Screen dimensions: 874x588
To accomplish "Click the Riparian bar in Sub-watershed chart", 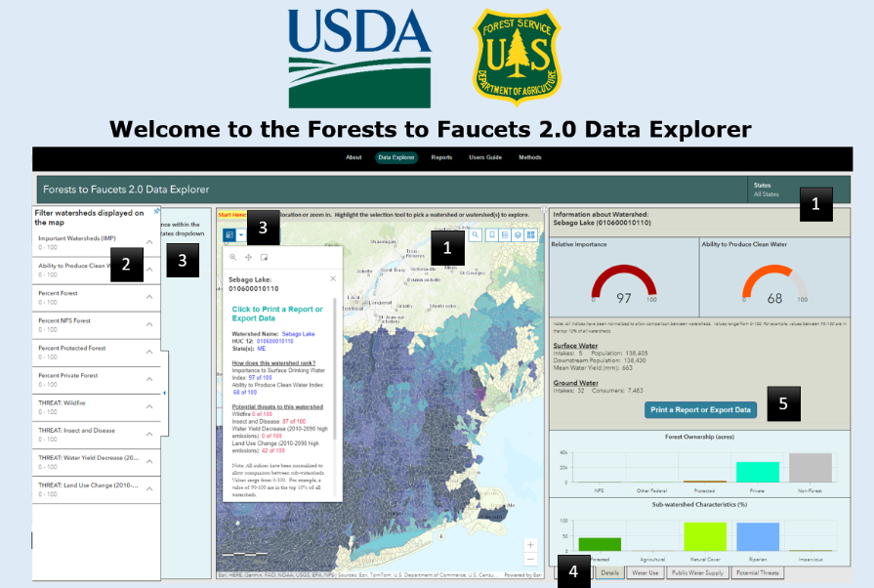I will click(x=758, y=537).
